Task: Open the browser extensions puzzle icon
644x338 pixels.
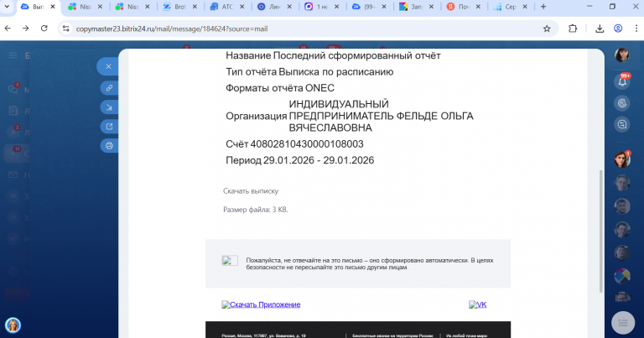Action: (573, 29)
